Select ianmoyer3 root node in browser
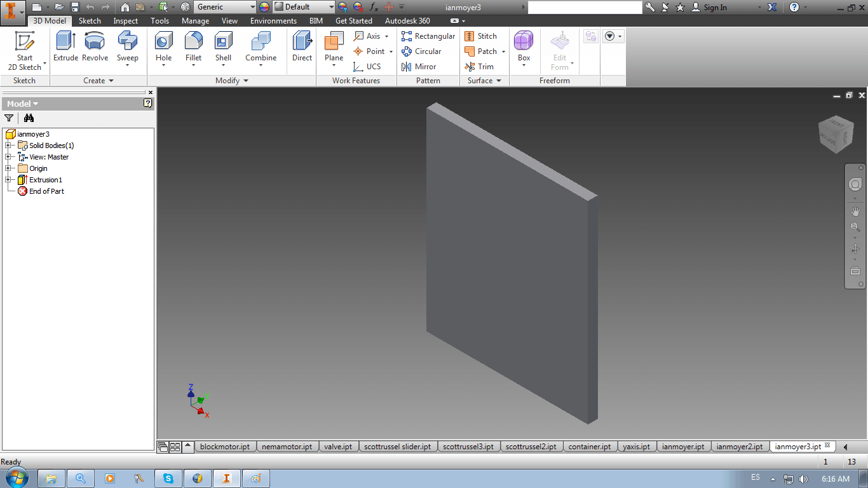 [27, 134]
